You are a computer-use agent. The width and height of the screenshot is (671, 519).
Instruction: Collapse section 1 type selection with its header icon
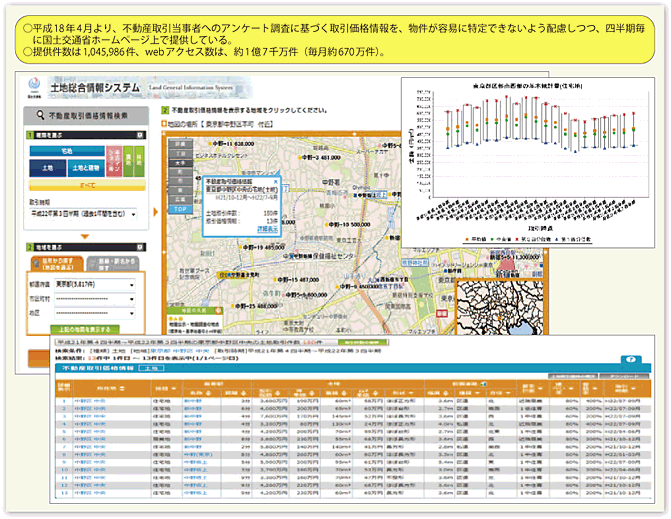pos(140,135)
